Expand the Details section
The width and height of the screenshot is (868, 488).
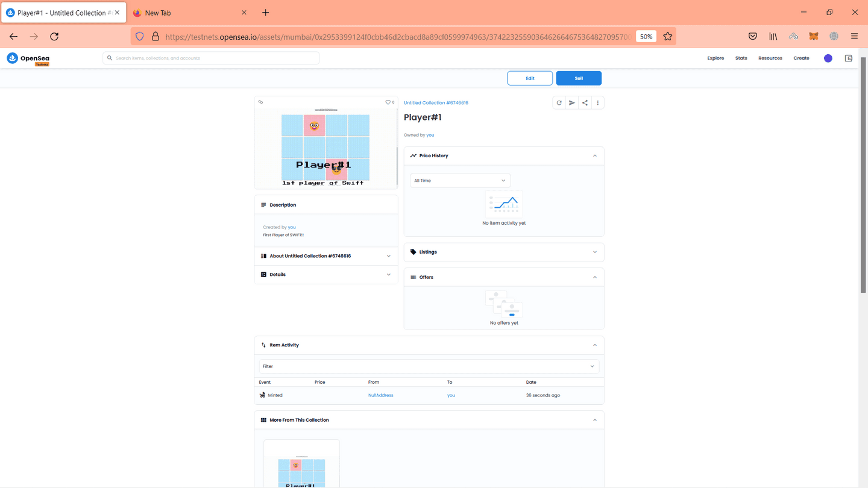[x=326, y=275]
